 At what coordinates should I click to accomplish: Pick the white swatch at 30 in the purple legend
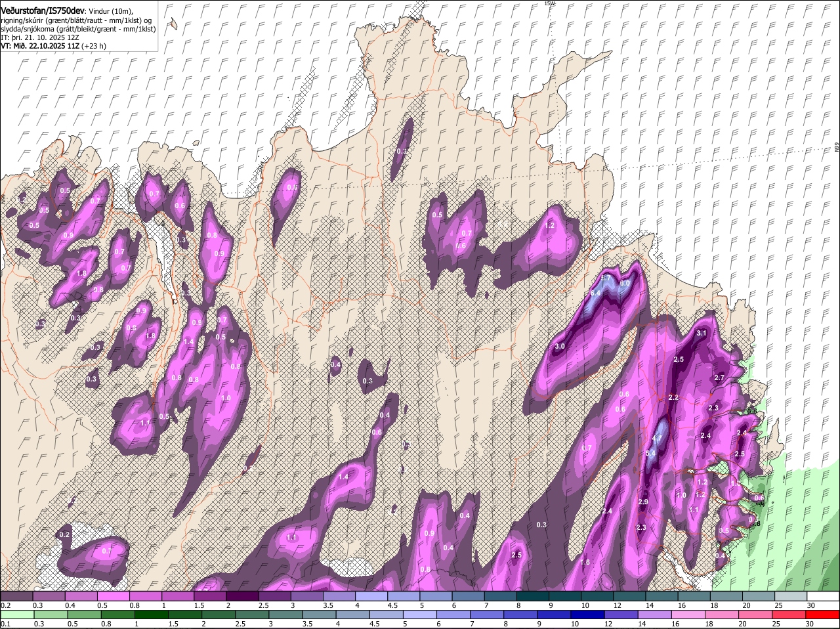pos(823,596)
